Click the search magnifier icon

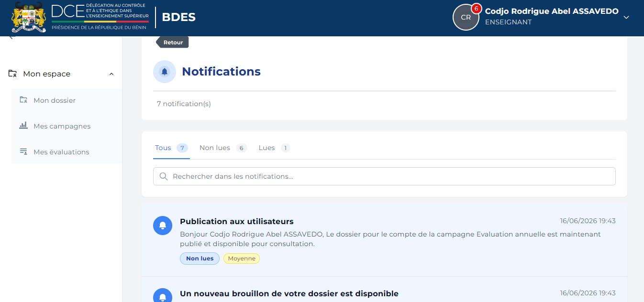[164, 176]
